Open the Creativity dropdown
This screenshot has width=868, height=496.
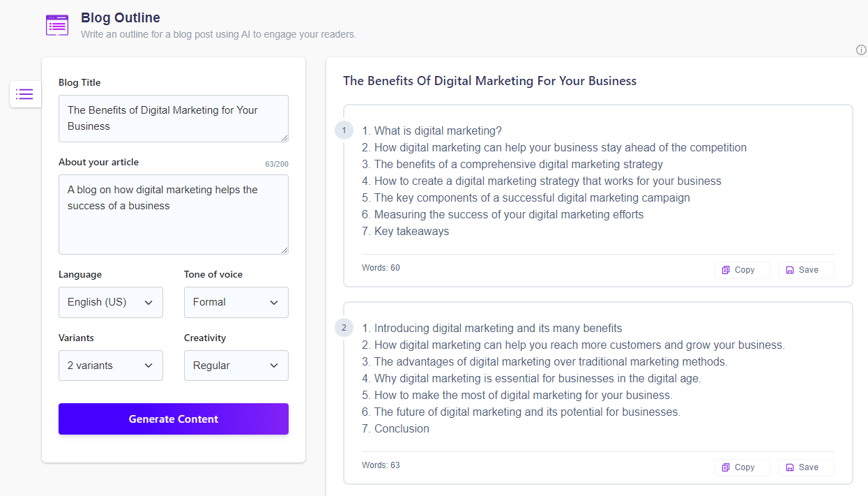(236, 365)
